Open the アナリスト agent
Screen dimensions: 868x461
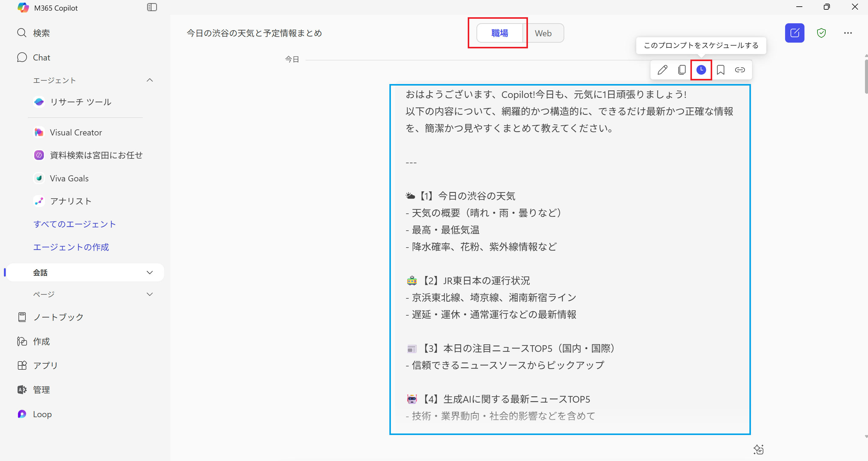pyautogui.click(x=70, y=201)
